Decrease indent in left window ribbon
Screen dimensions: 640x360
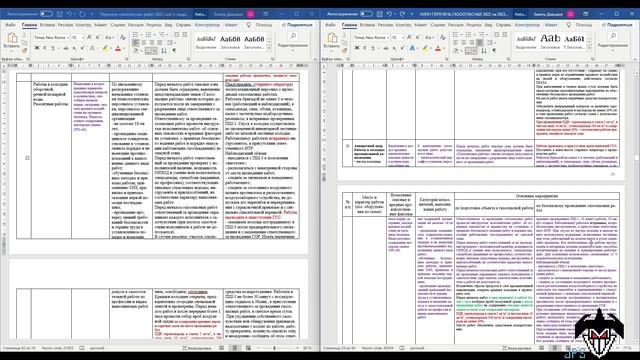177,35
